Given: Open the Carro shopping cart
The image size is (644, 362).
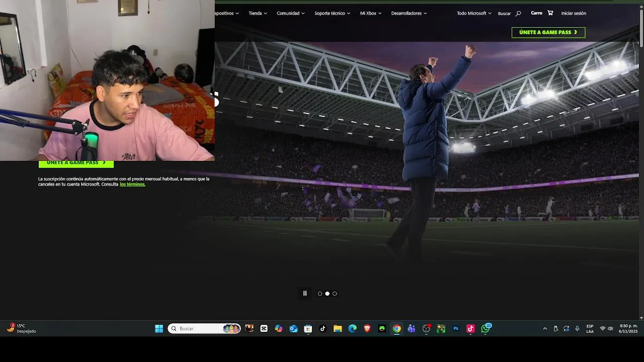Looking at the screenshot, I should coord(542,13).
